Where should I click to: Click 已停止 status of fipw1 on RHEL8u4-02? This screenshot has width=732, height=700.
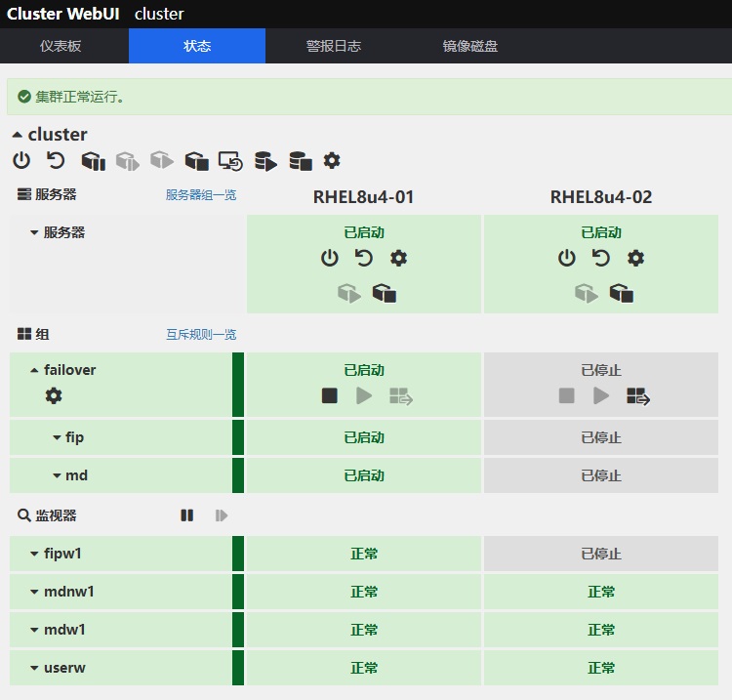click(x=601, y=554)
